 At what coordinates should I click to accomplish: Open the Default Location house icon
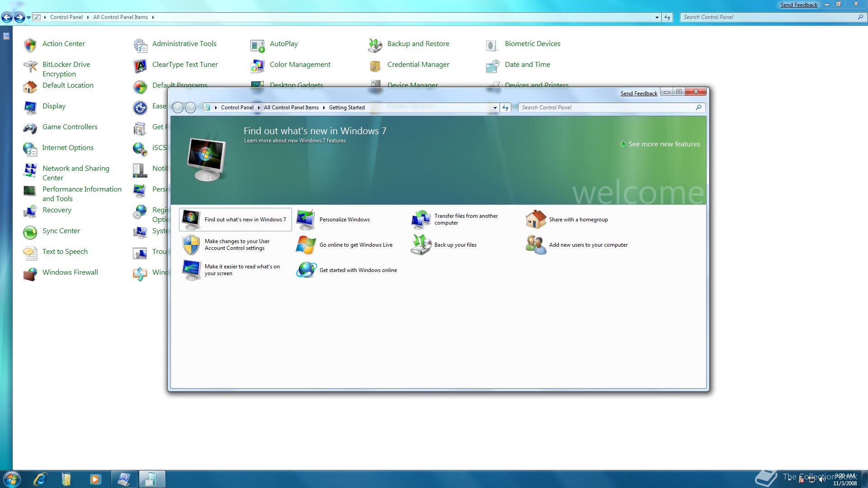(x=30, y=87)
